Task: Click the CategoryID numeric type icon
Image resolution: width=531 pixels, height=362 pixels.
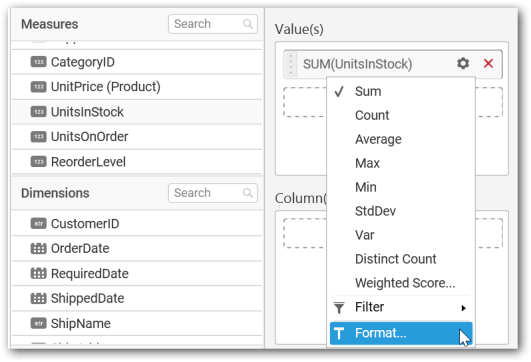Action: click(x=38, y=62)
